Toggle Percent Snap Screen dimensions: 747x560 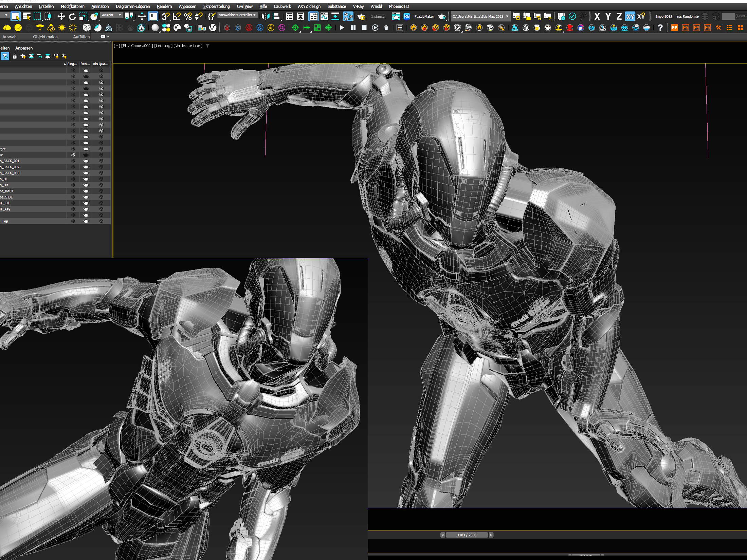click(x=188, y=16)
